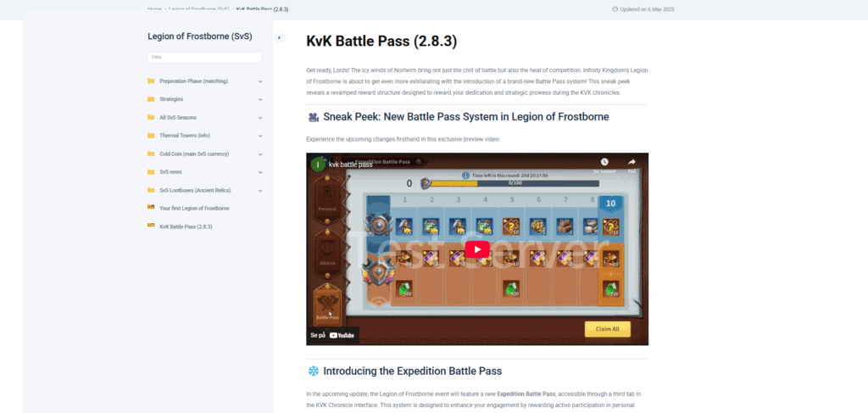The height and width of the screenshot is (413, 868).
Task: Expand the Thermal Towers (info) chevron
Action: 260,136
